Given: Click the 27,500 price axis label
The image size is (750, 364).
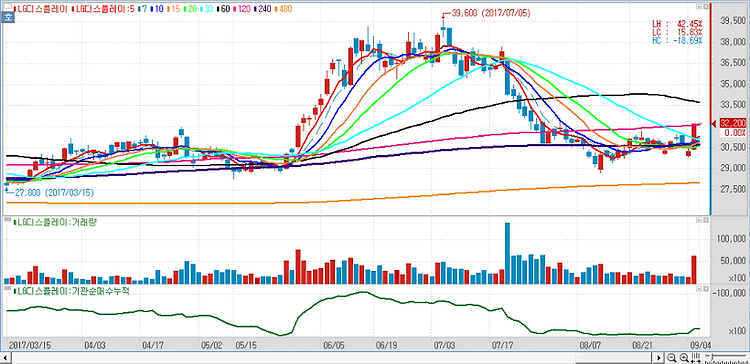Looking at the screenshot, I should pyautogui.click(x=733, y=189).
